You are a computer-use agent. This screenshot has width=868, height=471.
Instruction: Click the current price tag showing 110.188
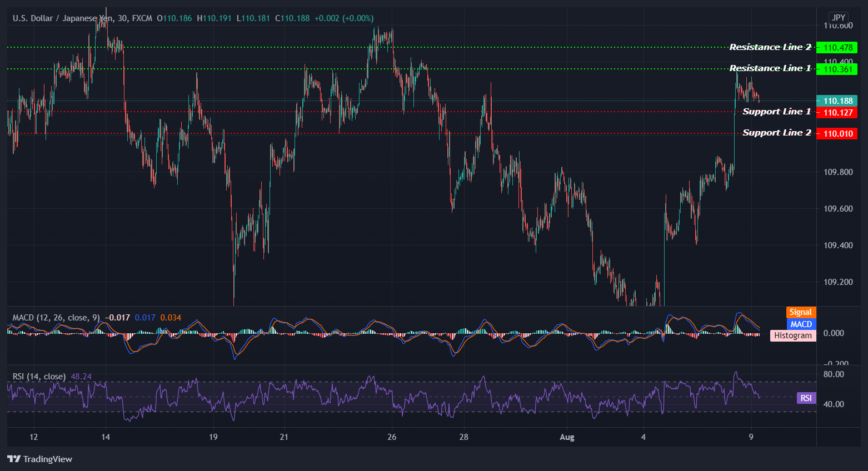(x=837, y=101)
